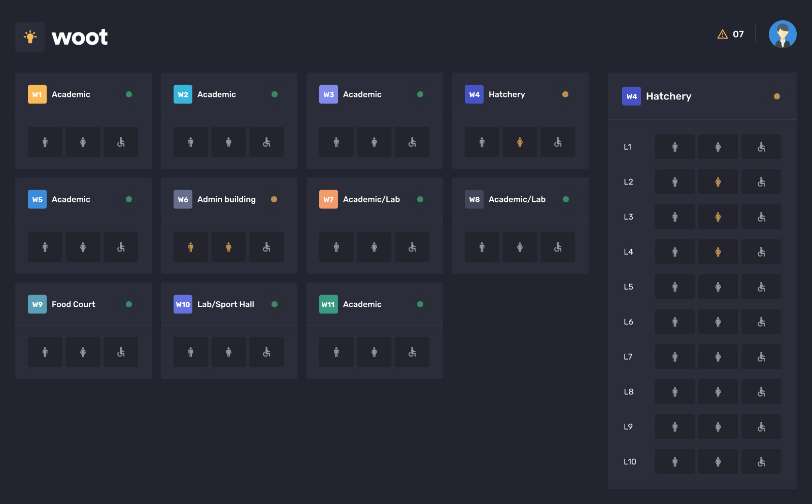
Task: Select the male restroom icon in W1 Academic
Action: [x=45, y=142]
